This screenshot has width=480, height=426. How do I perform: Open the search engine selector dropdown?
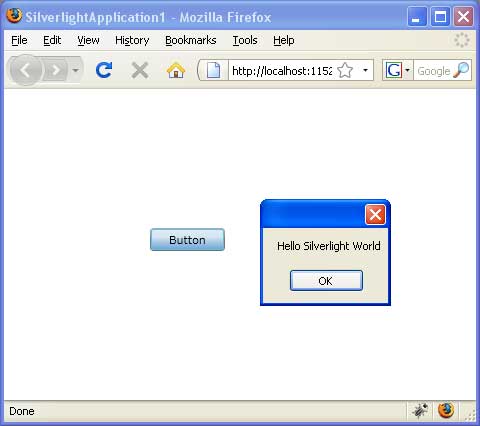407,70
